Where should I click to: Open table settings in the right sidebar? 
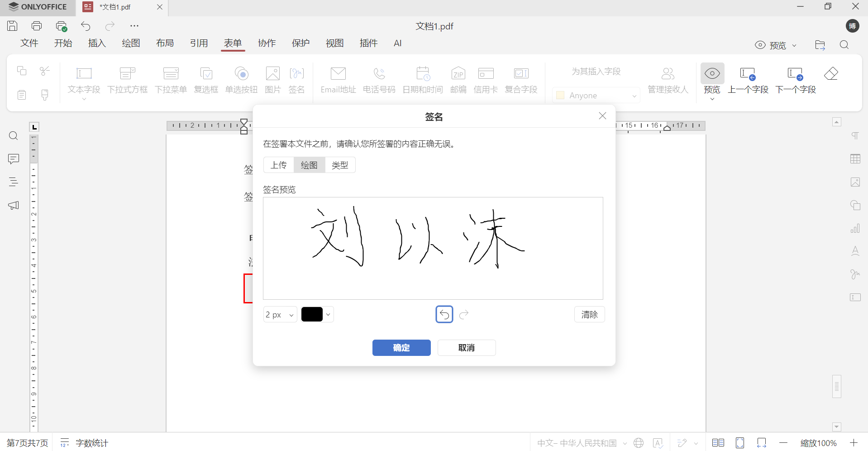855,158
